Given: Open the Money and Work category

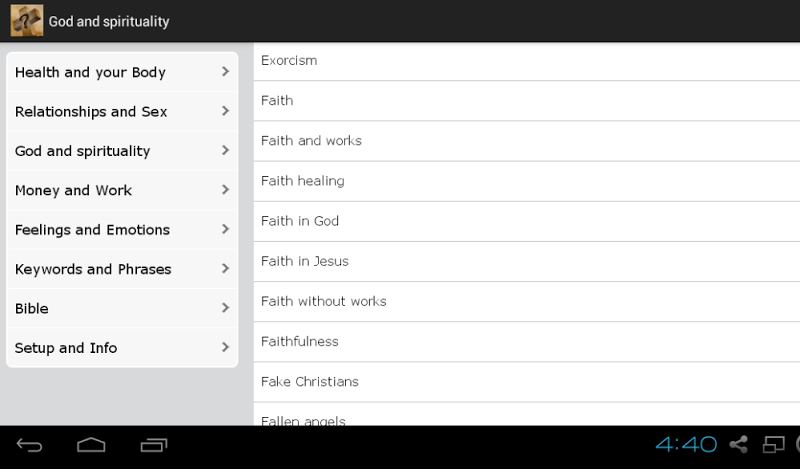Looking at the screenshot, I should pos(122,190).
